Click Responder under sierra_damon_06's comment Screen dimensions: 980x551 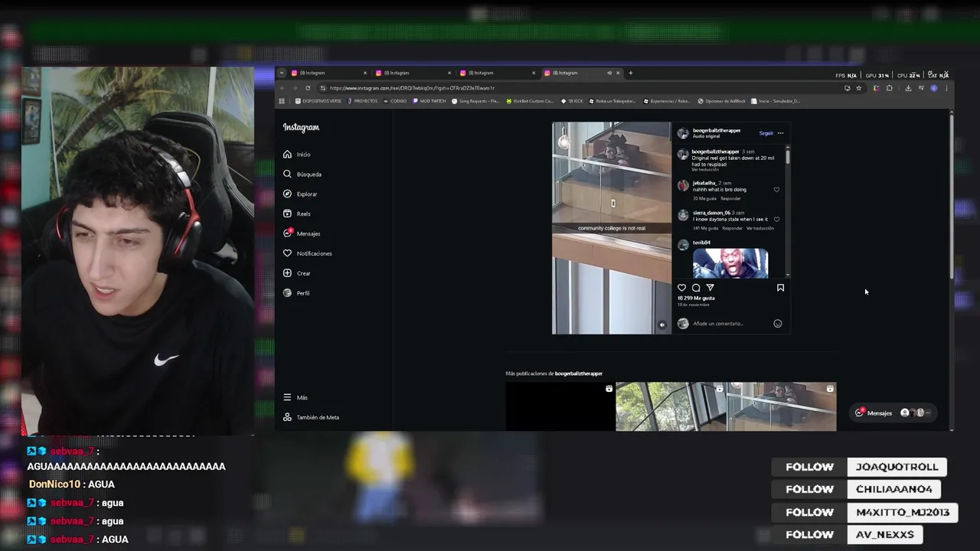tap(733, 228)
